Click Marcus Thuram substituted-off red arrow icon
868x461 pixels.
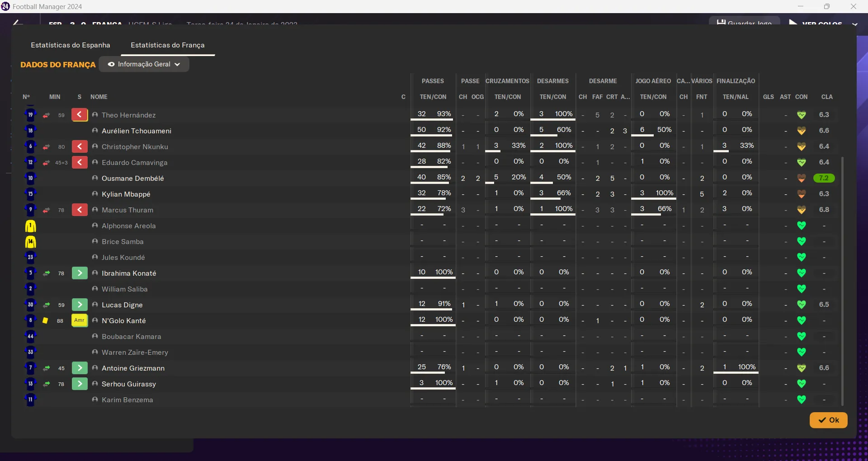click(x=80, y=210)
